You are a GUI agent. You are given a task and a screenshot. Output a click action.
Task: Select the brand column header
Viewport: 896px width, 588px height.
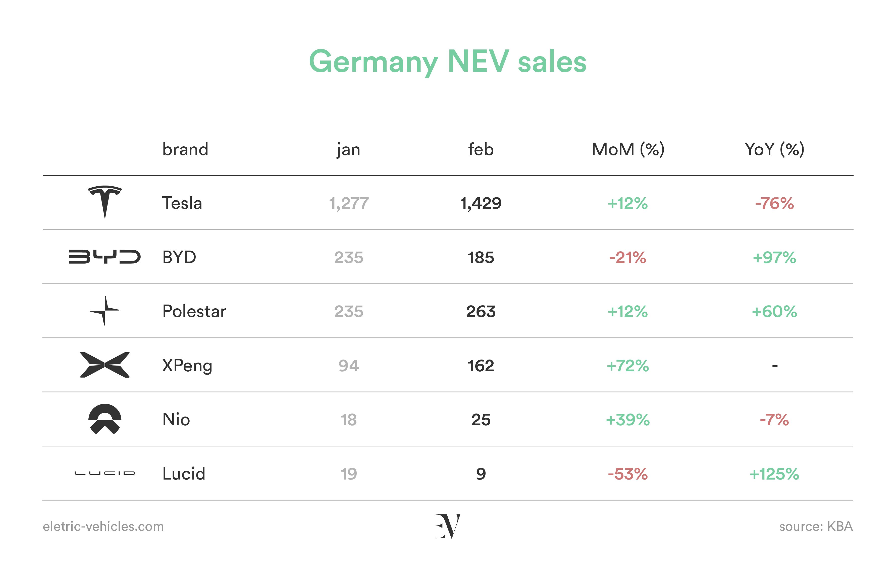click(x=185, y=149)
